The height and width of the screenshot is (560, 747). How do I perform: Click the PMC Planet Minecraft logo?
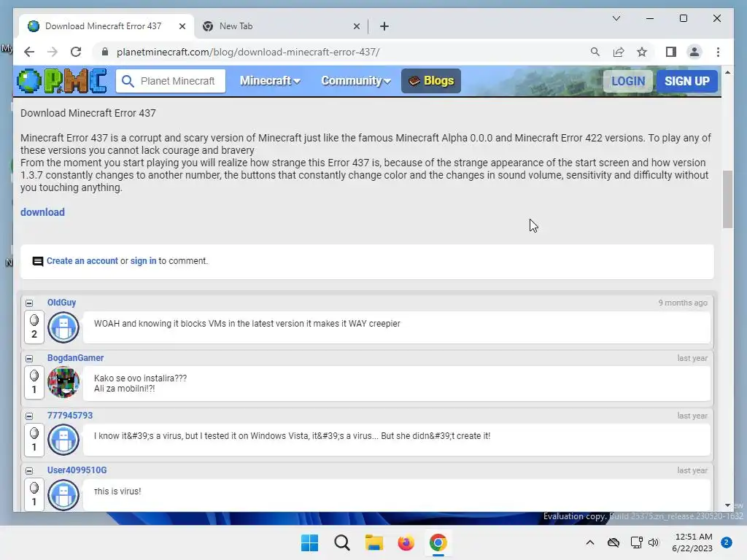tap(62, 80)
